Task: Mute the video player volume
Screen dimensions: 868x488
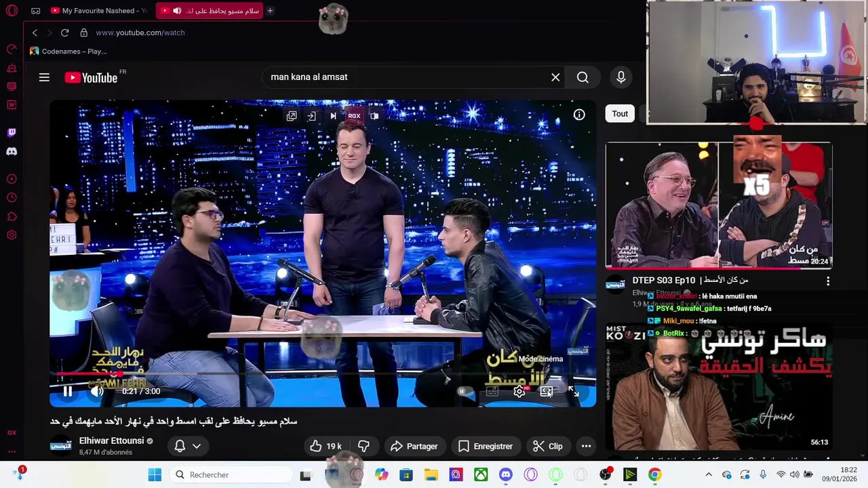Action: pos(98,391)
